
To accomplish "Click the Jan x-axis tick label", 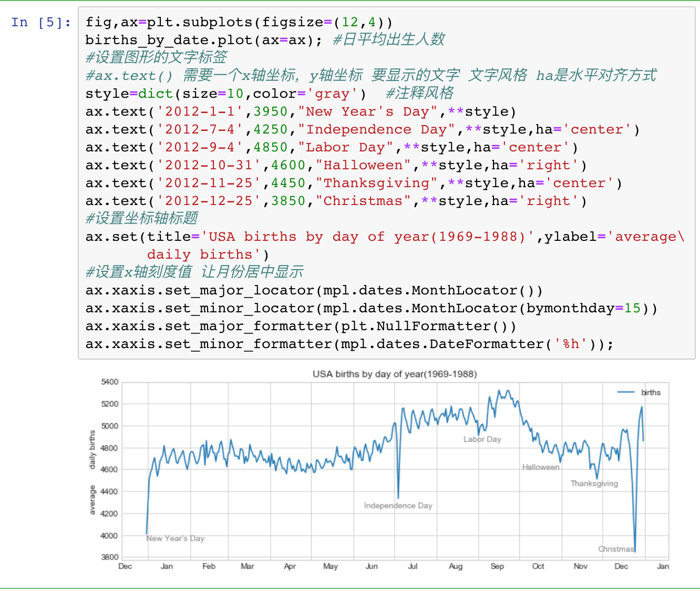I will (167, 566).
